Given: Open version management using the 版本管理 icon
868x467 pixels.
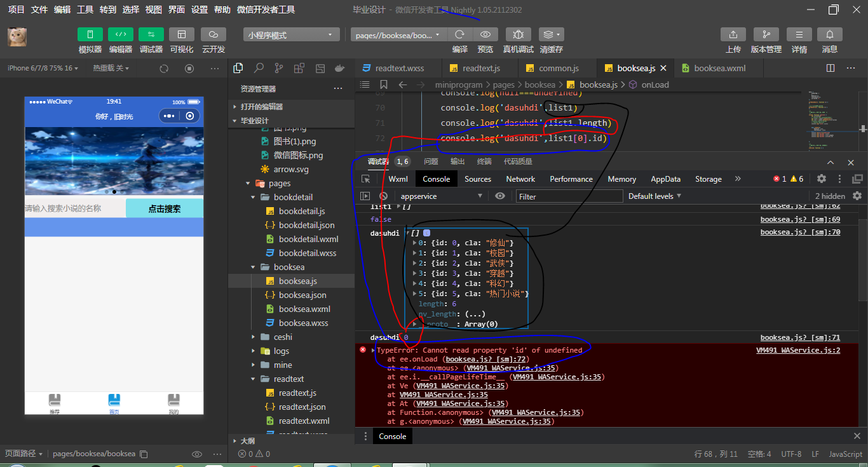Looking at the screenshot, I should pyautogui.click(x=766, y=34).
